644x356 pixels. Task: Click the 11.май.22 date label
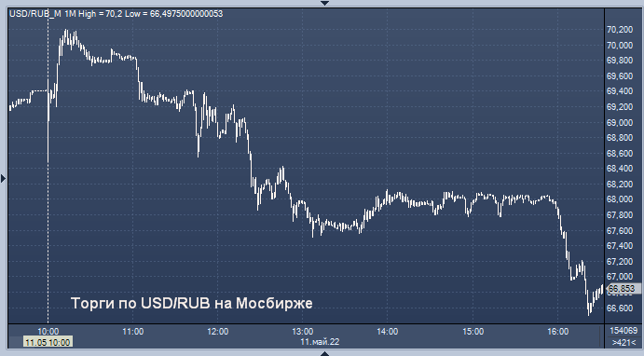[x=320, y=342]
